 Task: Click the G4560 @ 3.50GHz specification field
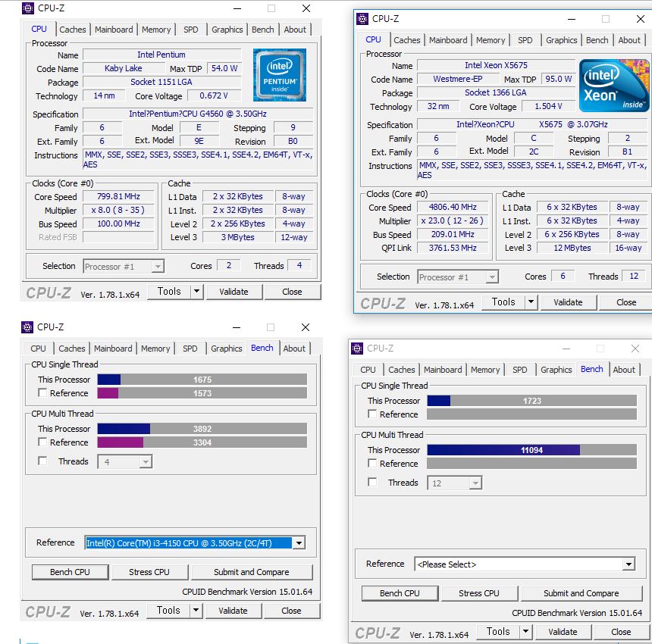click(x=198, y=114)
